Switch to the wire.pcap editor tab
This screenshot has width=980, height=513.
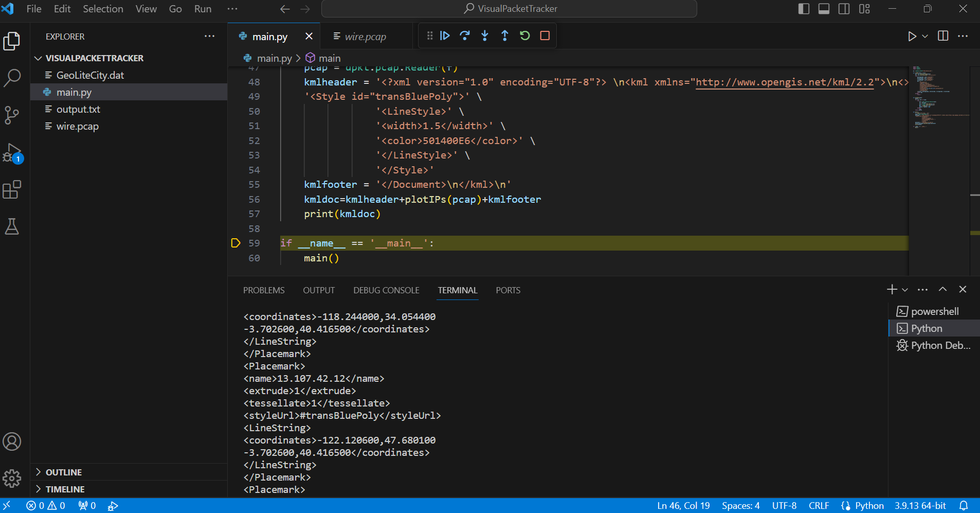tap(365, 37)
